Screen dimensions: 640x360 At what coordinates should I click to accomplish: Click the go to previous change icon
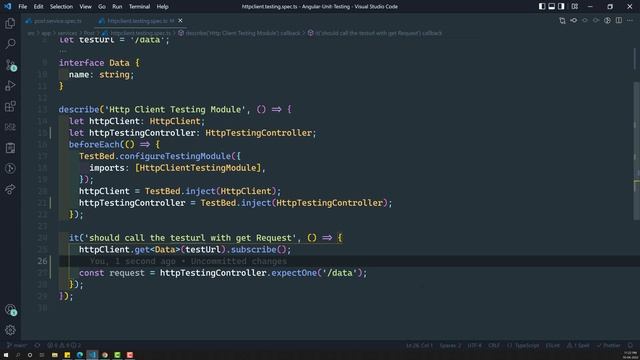[573, 20]
